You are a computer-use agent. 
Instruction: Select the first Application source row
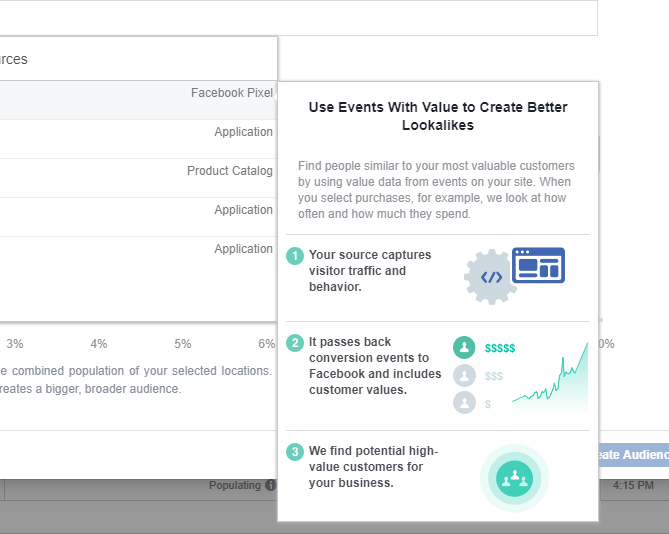[x=138, y=139]
